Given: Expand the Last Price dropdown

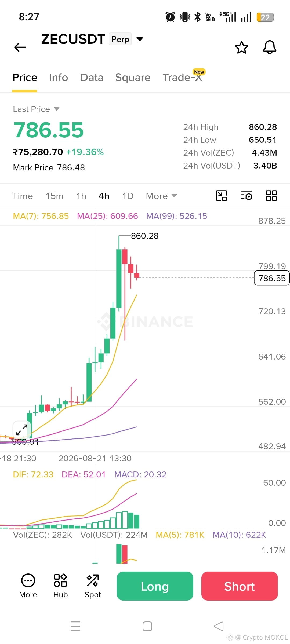Looking at the screenshot, I should point(57,109).
